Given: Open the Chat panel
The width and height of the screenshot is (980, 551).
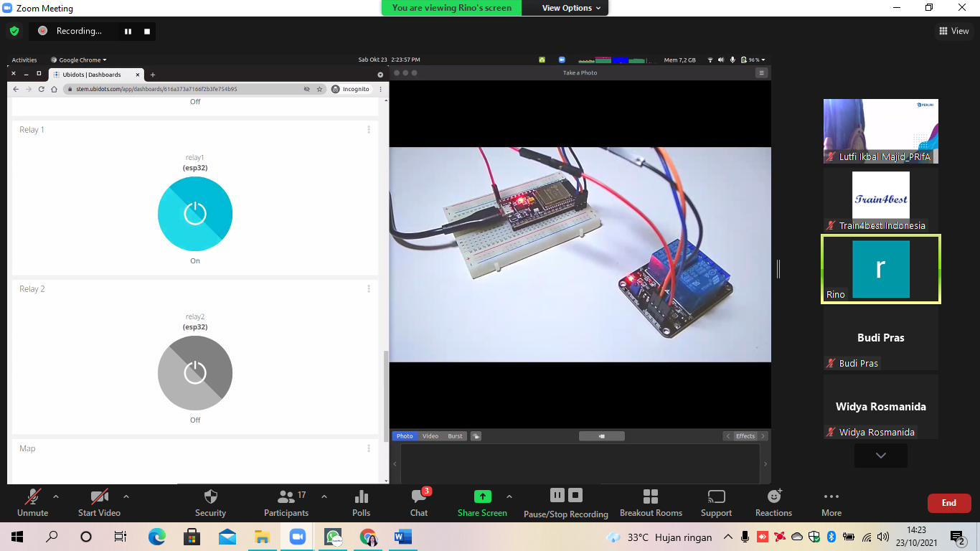Looking at the screenshot, I should tap(419, 502).
